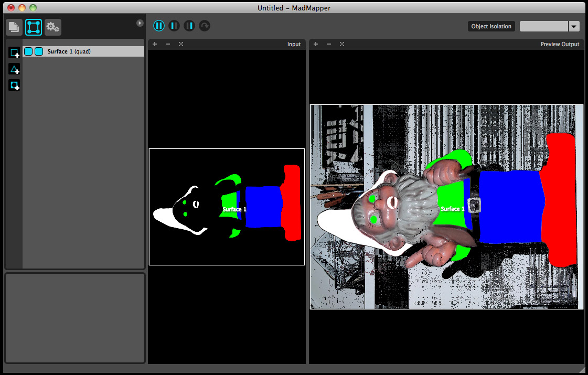Open the dropdown arrow beside Object Isolation
The height and width of the screenshot is (375, 588).
click(574, 26)
